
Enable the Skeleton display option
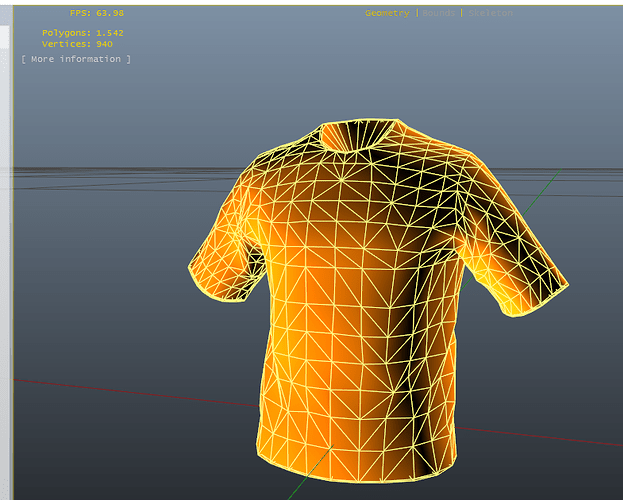point(490,13)
